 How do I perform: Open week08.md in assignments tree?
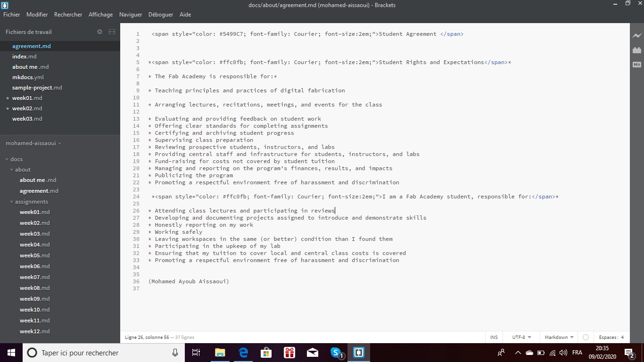[34, 288]
